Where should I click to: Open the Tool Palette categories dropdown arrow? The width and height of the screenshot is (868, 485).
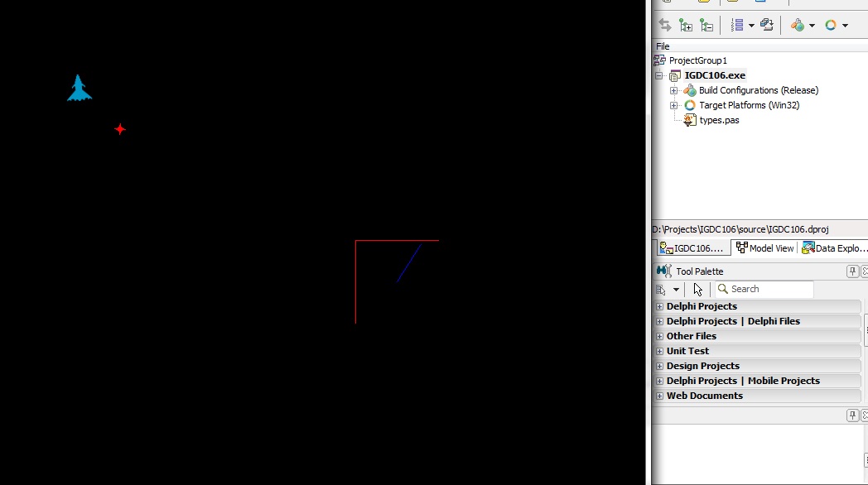pos(676,290)
